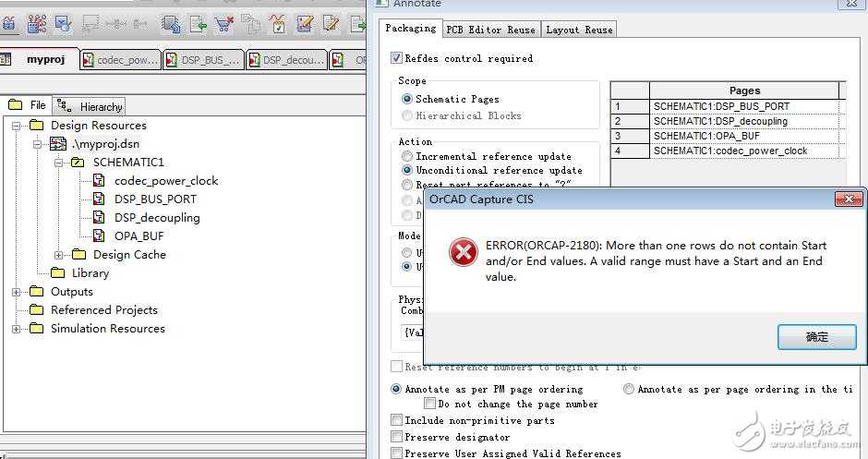Switch to File view tab in project panel
This screenshot has height=459, width=868.
coord(27,105)
